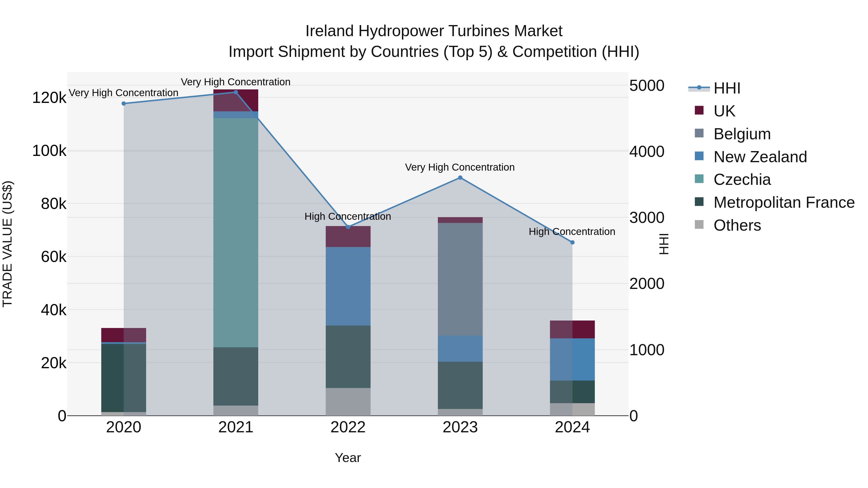Image resolution: width=868 pixels, height=488 pixels.
Task: Toggle the HHI legend entry
Action: (x=714, y=88)
